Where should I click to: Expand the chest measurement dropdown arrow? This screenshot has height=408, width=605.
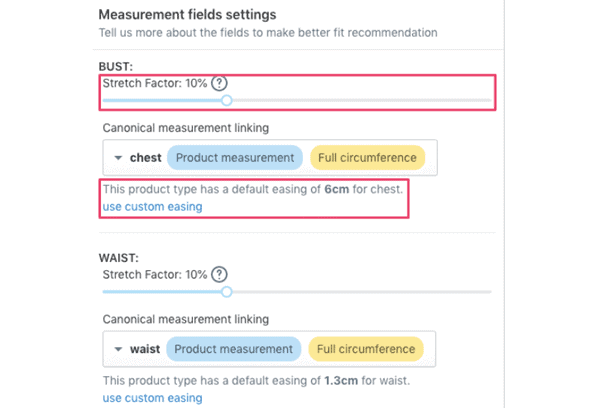coord(118,158)
